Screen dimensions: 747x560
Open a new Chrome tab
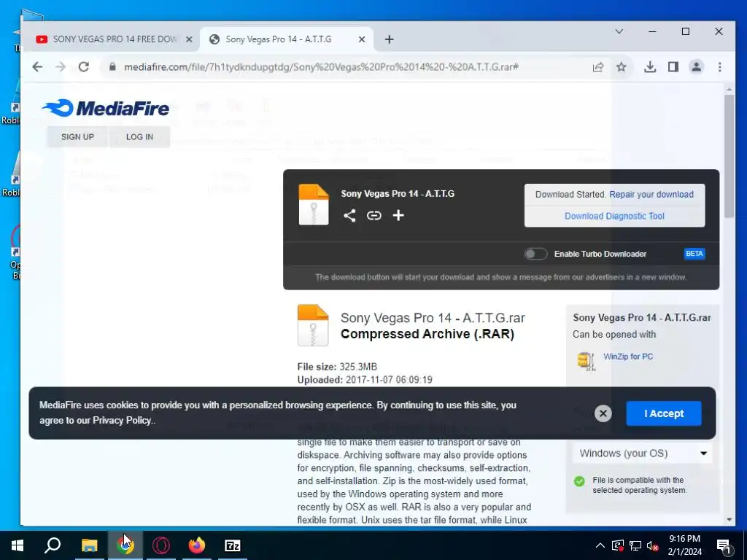[x=390, y=39]
